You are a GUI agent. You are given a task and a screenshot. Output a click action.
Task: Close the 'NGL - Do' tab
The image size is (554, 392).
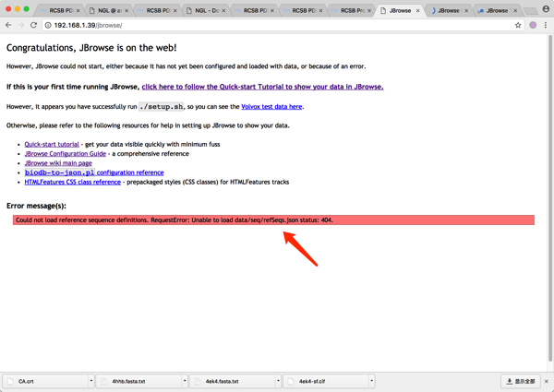click(x=223, y=10)
